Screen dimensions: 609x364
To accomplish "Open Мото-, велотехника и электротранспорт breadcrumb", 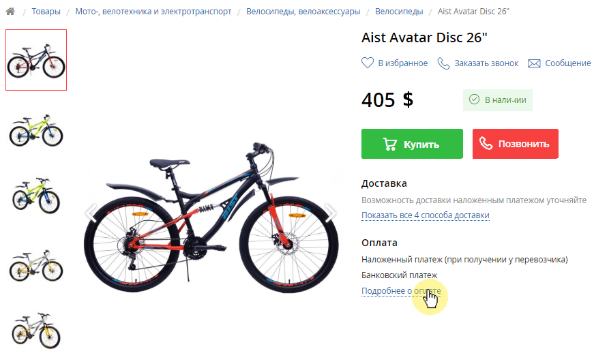I will 153,12.
